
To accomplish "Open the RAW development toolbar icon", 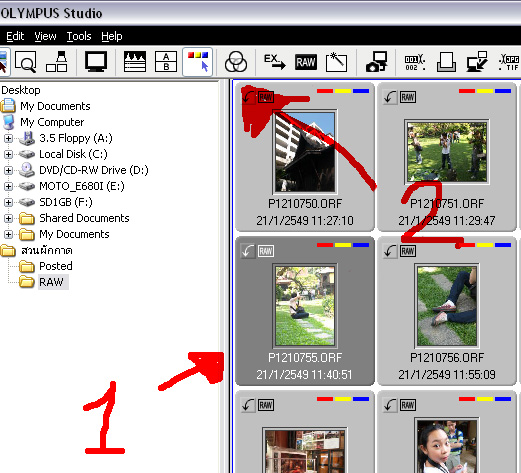I will [305, 62].
